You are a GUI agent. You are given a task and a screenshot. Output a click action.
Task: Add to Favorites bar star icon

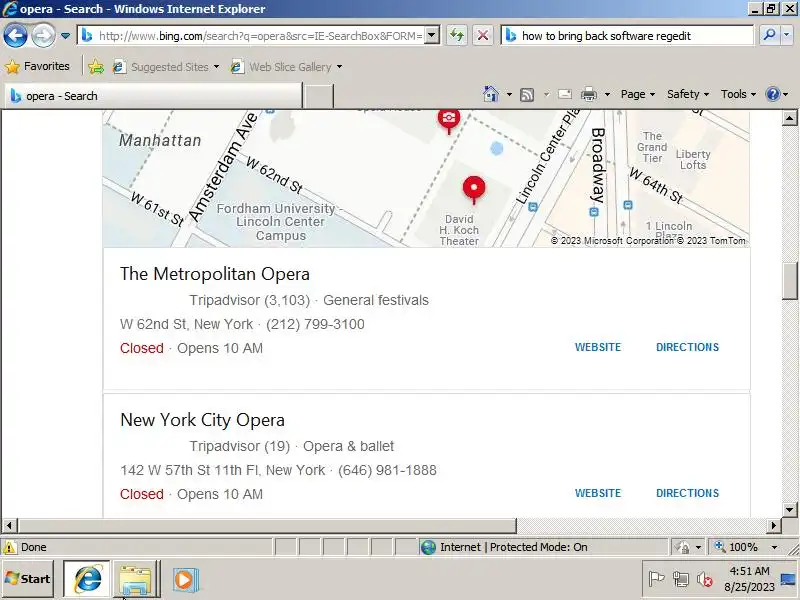(96, 67)
